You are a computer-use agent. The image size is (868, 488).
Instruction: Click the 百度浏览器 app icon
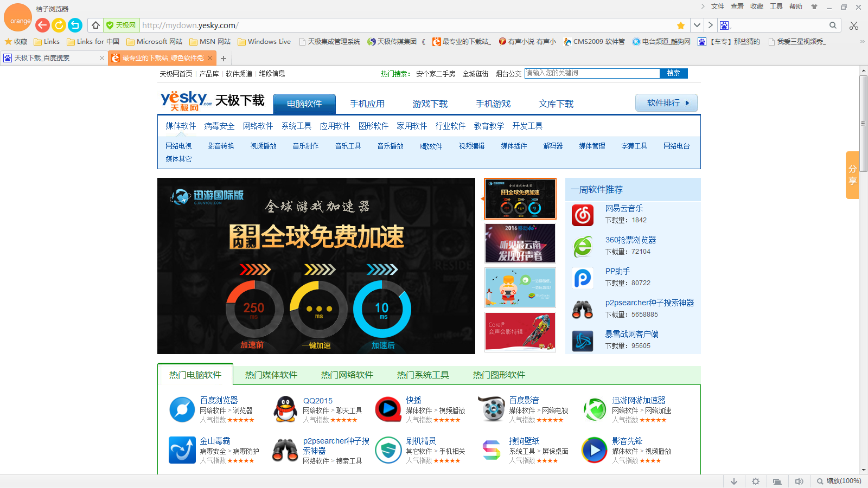point(182,409)
